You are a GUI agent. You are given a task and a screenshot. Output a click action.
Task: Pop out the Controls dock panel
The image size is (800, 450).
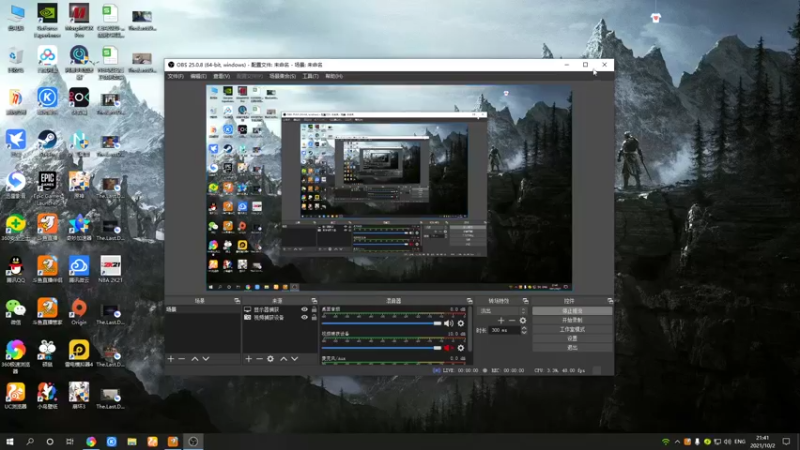(610, 301)
